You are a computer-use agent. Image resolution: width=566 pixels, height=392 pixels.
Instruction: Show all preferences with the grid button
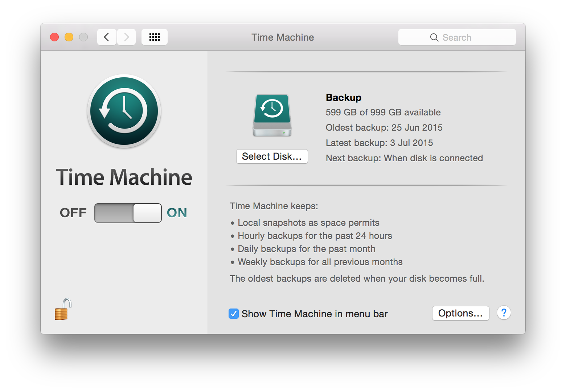[155, 37]
